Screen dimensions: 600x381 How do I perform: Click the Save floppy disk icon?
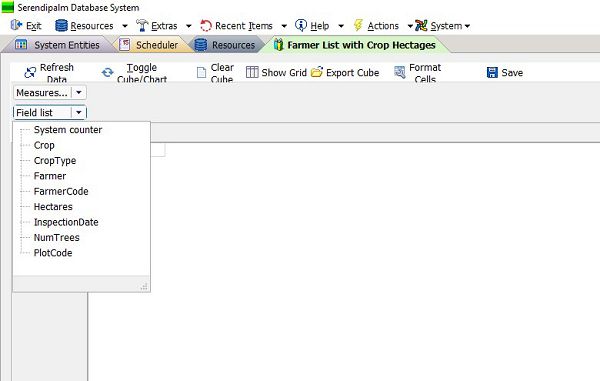(x=492, y=72)
